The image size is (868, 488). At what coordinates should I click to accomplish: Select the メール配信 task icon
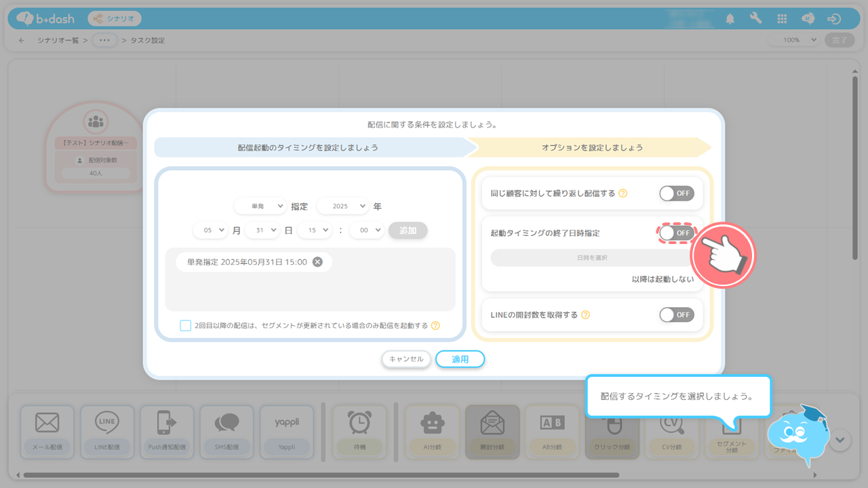coord(47,431)
